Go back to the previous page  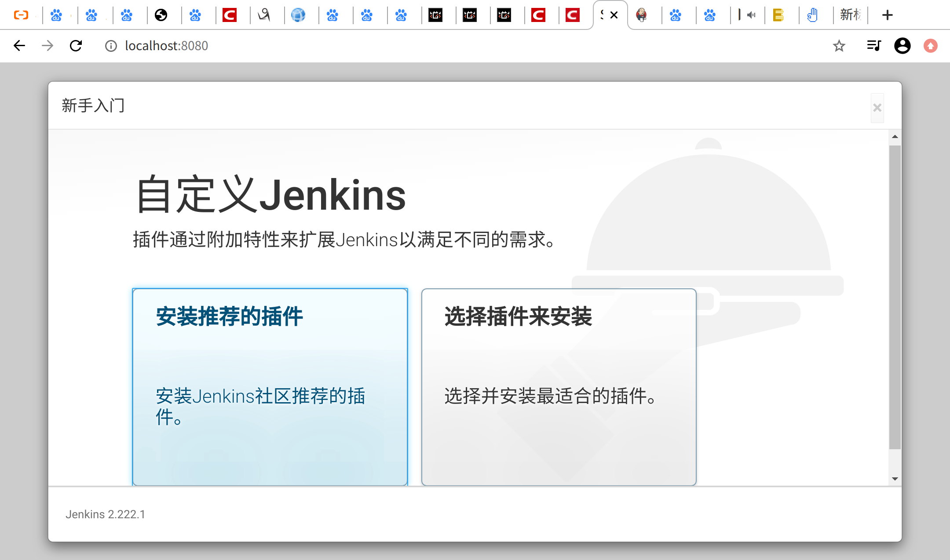coord(19,46)
